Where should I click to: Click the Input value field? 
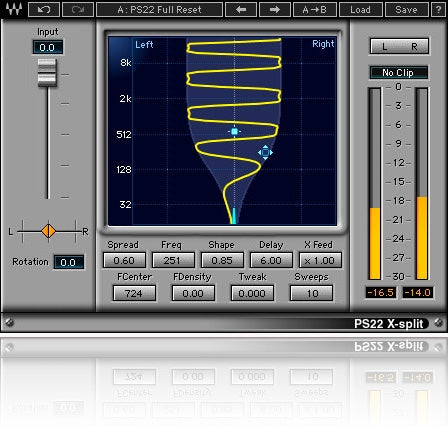(47, 47)
